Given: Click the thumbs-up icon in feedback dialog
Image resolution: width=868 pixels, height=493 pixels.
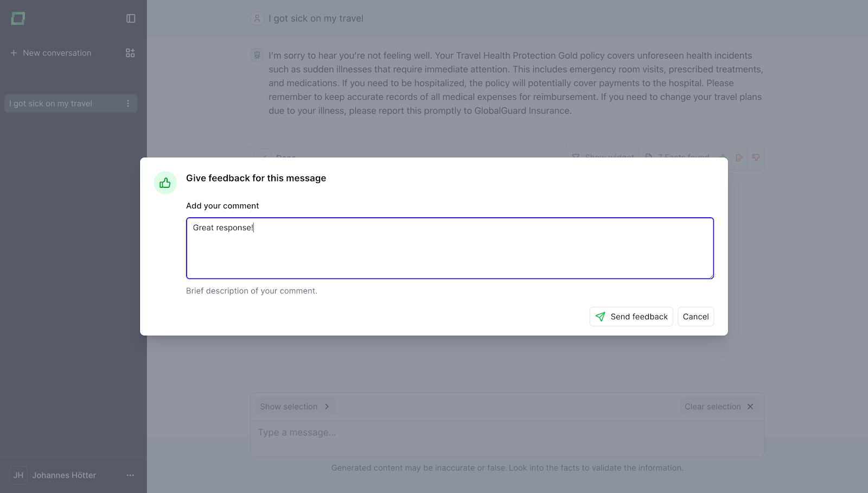Looking at the screenshot, I should pos(165,183).
